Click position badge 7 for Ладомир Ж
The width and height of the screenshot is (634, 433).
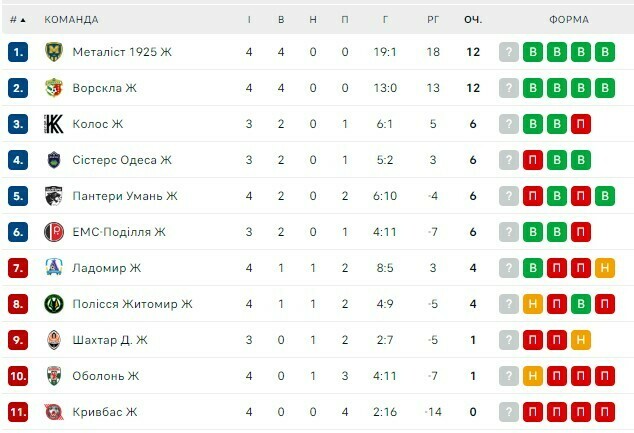pos(18,268)
